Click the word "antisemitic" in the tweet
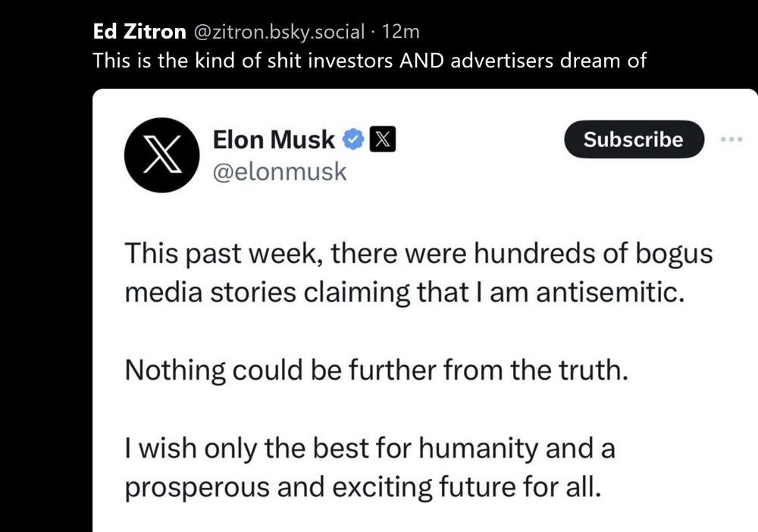This screenshot has height=532, width=758. pos(610,293)
